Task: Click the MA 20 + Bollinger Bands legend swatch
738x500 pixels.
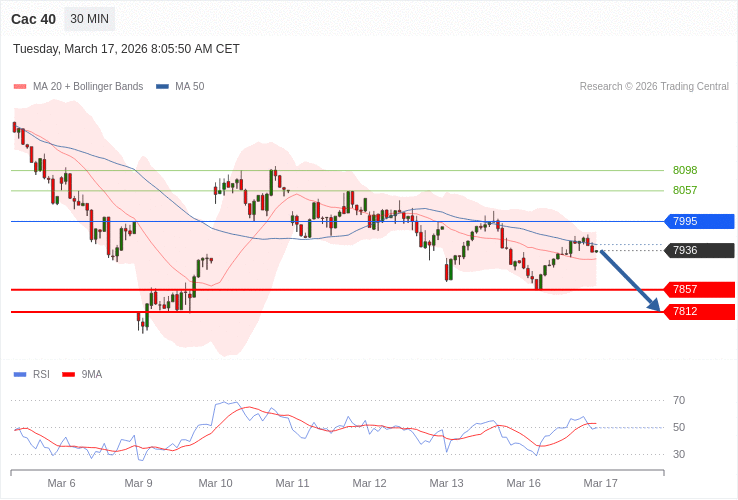Action: click(20, 87)
